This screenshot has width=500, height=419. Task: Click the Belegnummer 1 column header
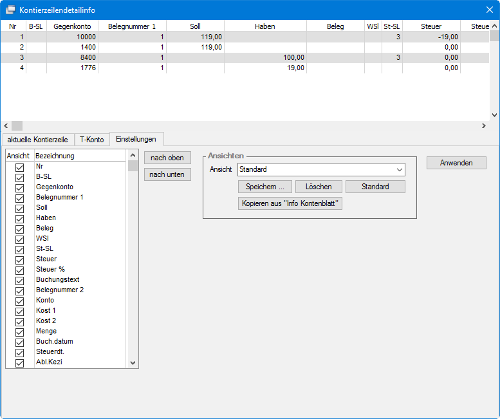point(132,26)
